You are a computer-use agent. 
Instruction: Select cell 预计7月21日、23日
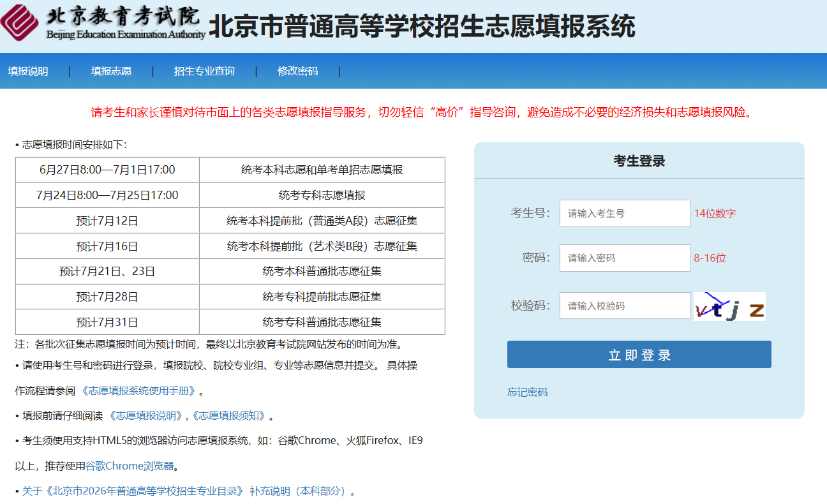[x=107, y=271]
